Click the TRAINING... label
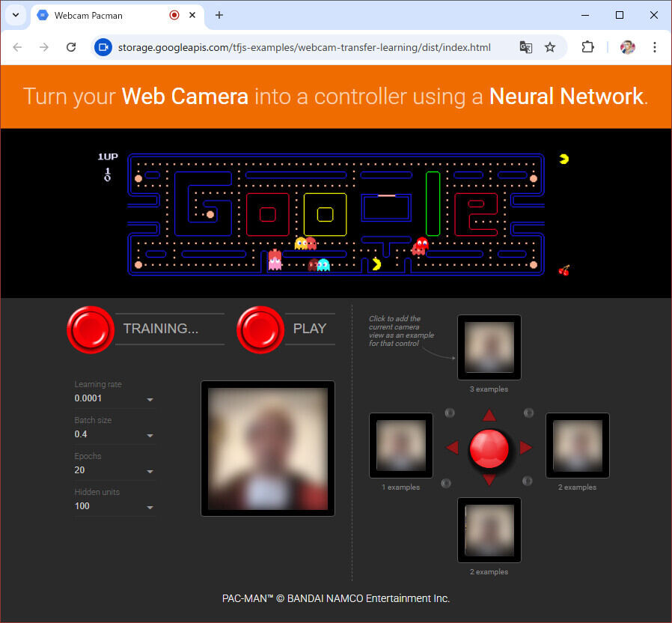 [161, 329]
